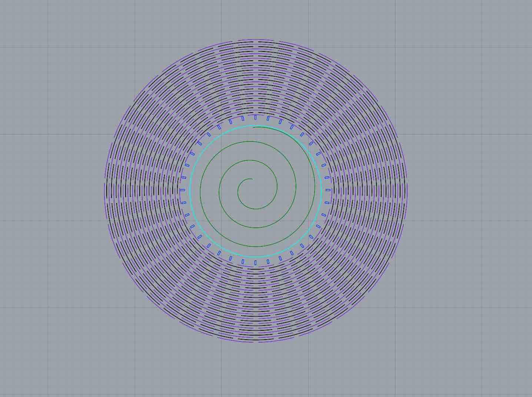Pick the bottommost blue rectangle marker
The height and width of the screenshot is (397, 532).
(x=255, y=263)
